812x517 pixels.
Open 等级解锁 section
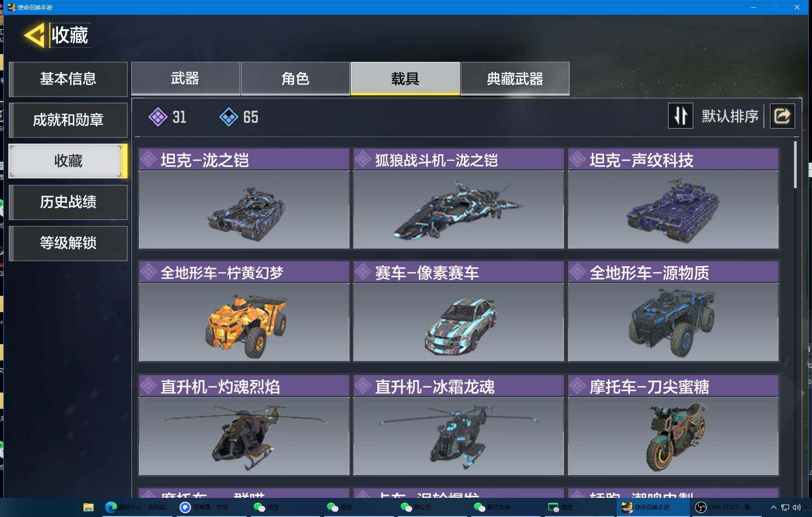click(x=68, y=243)
